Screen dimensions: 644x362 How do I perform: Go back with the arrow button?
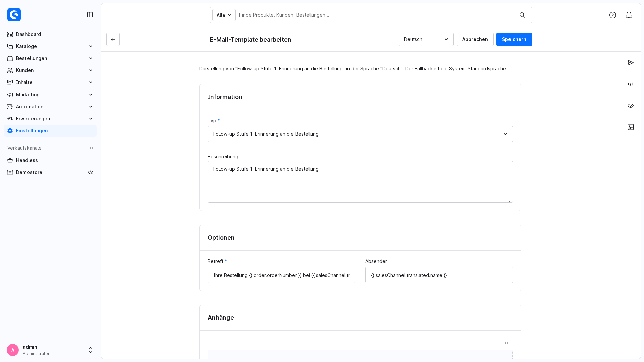[x=113, y=39]
